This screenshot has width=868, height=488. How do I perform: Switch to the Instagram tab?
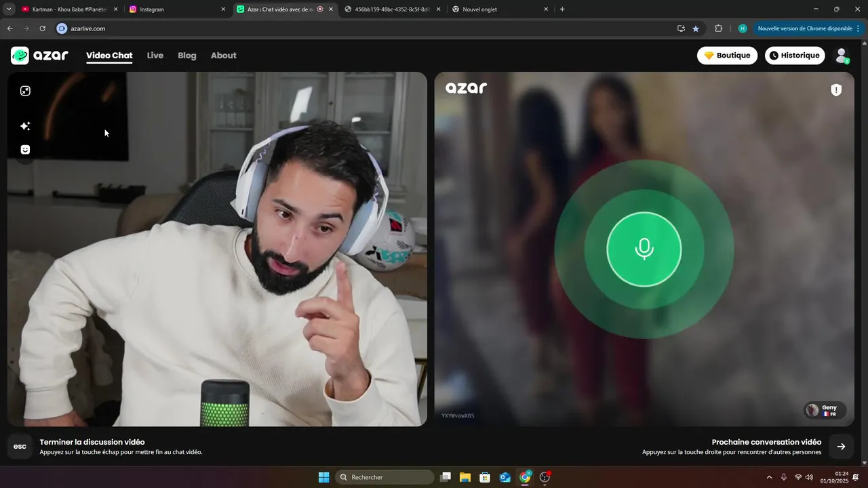pos(178,9)
